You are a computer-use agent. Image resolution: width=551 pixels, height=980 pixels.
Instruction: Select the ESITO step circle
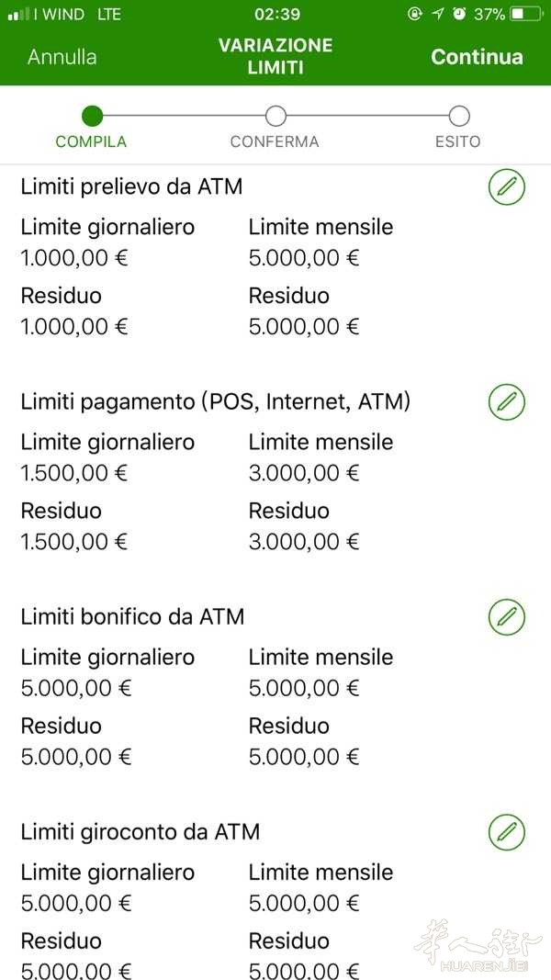point(459,118)
